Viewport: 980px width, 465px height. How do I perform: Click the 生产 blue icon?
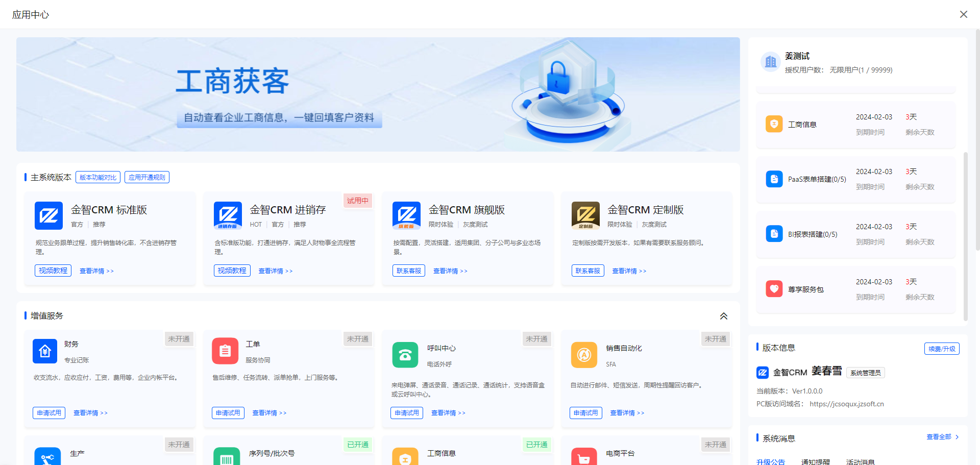click(47, 456)
